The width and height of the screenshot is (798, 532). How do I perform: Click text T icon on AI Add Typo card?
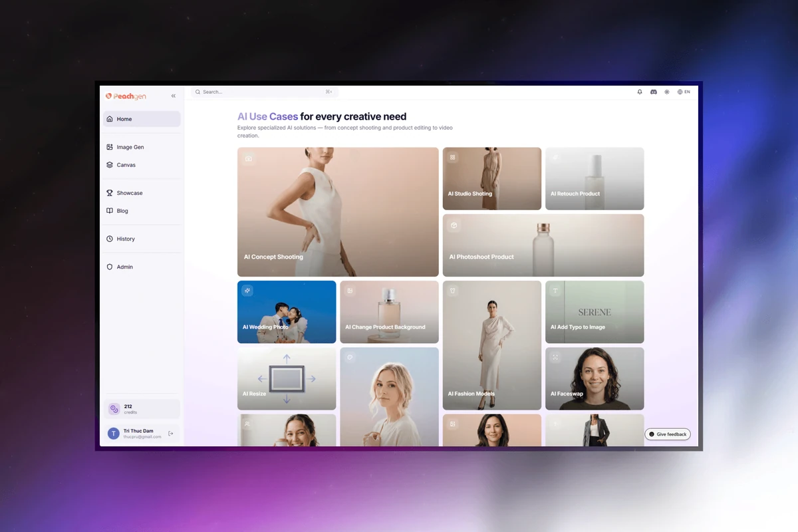555,291
